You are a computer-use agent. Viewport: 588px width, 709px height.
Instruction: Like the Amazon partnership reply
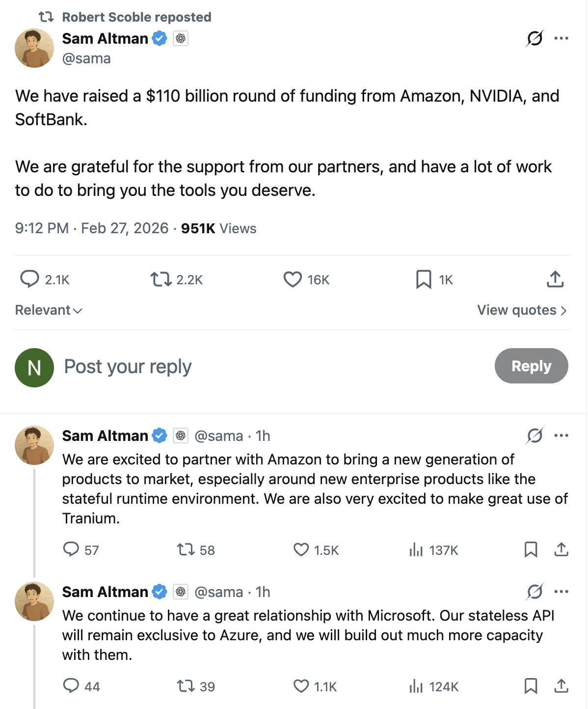(301, 549)
